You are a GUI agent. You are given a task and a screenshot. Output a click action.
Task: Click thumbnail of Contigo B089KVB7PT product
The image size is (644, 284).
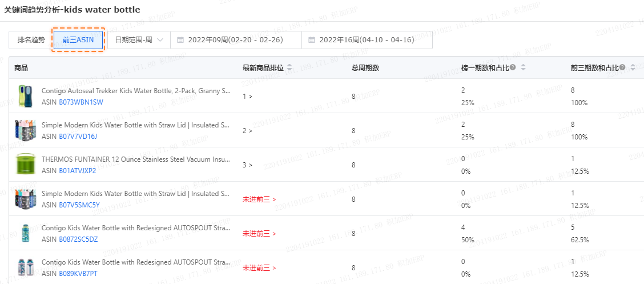[26, 267]
